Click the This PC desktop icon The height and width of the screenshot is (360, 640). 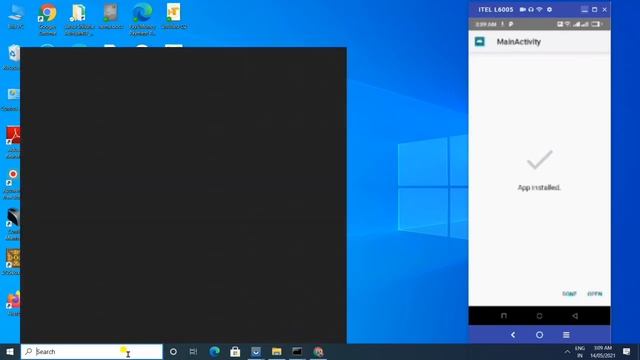click(x=16, y=16)
